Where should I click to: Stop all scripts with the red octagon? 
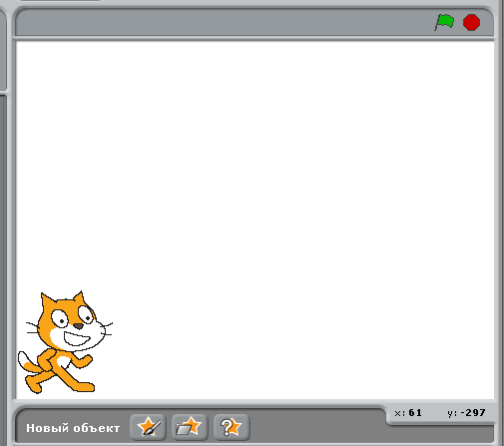[471, 22]
